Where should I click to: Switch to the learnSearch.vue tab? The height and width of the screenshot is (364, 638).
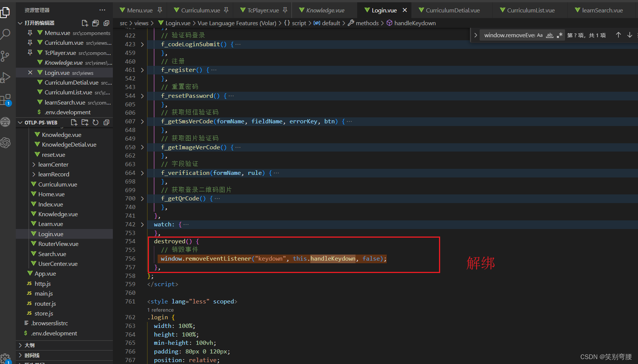click(x=602, y=10)
